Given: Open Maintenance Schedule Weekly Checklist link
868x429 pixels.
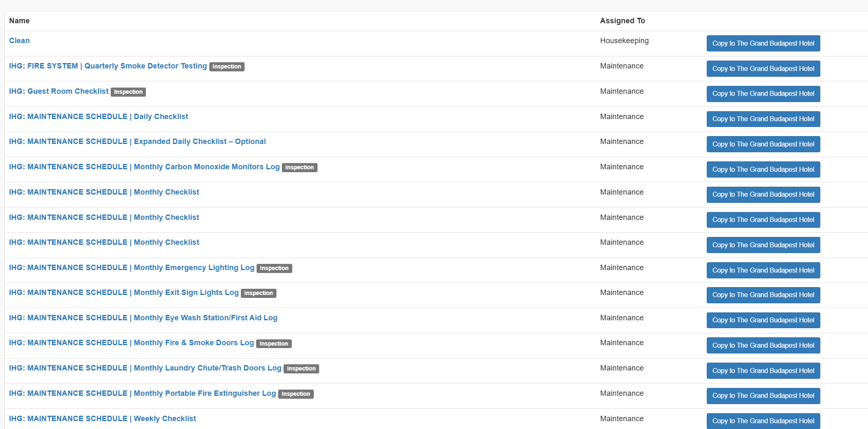Looking at the screenshot, I should (x=102, y=419).
